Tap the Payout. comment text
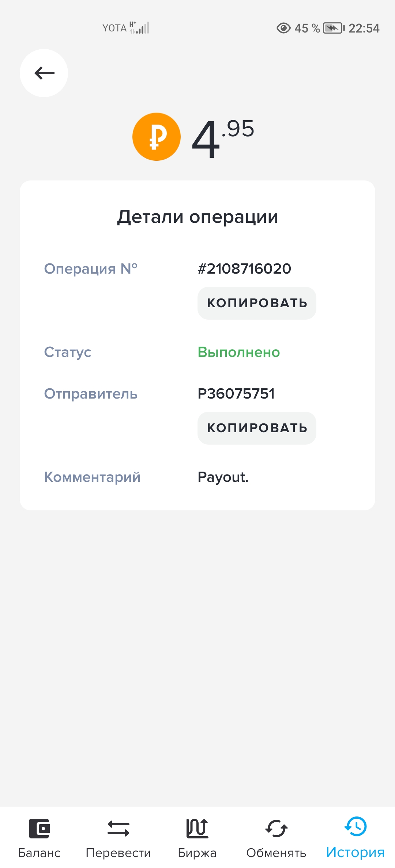 223,477
